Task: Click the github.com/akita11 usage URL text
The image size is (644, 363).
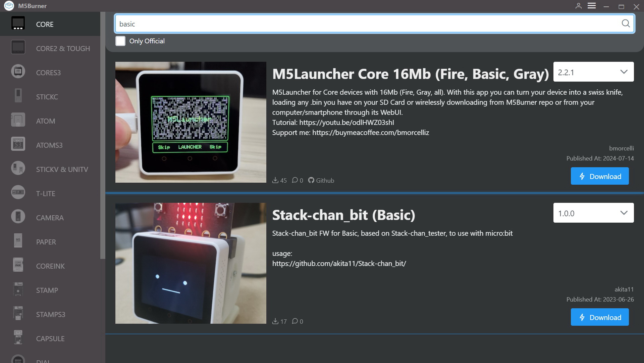Action: (x=339, y=263)
